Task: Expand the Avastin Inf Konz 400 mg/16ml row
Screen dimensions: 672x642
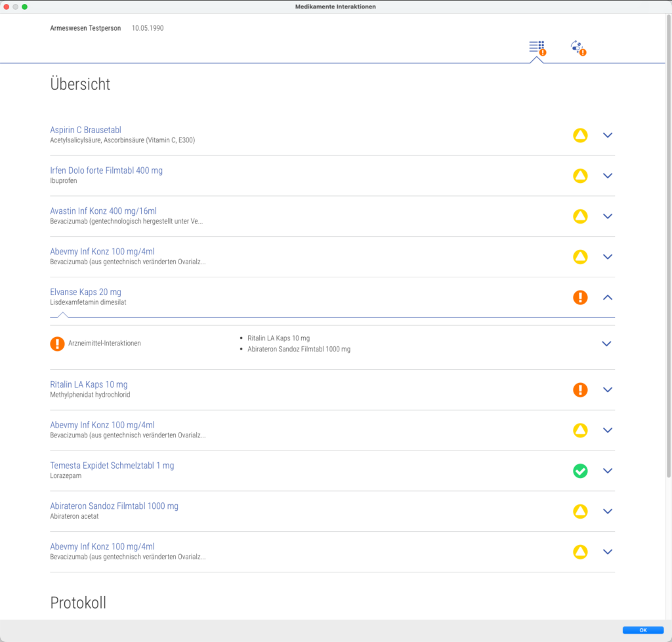Action: click(x=608, y=216)
